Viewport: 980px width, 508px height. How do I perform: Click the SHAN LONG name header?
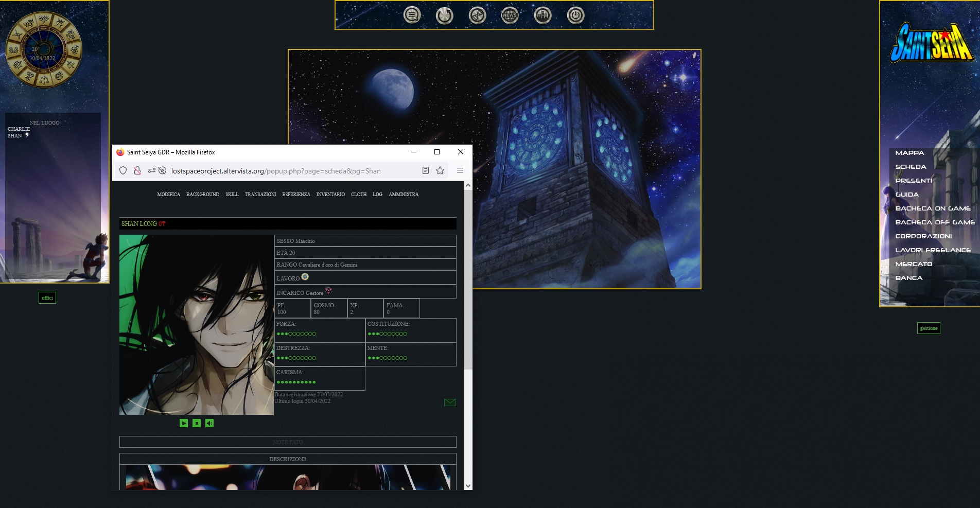pyautogui.click(x=288, y=224)
